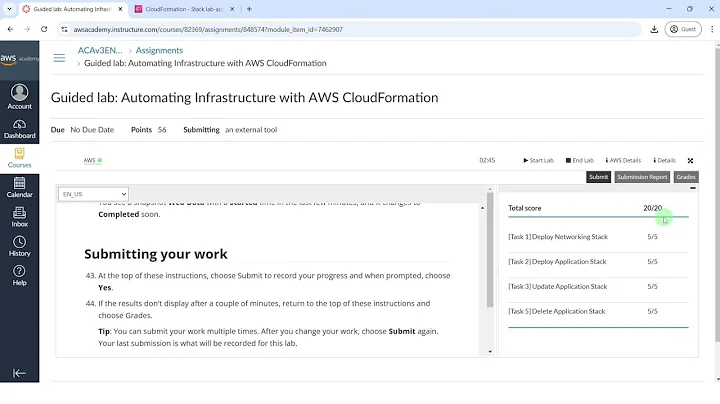Click Task 1 Deploy Networking Stack row

point(598,237)
